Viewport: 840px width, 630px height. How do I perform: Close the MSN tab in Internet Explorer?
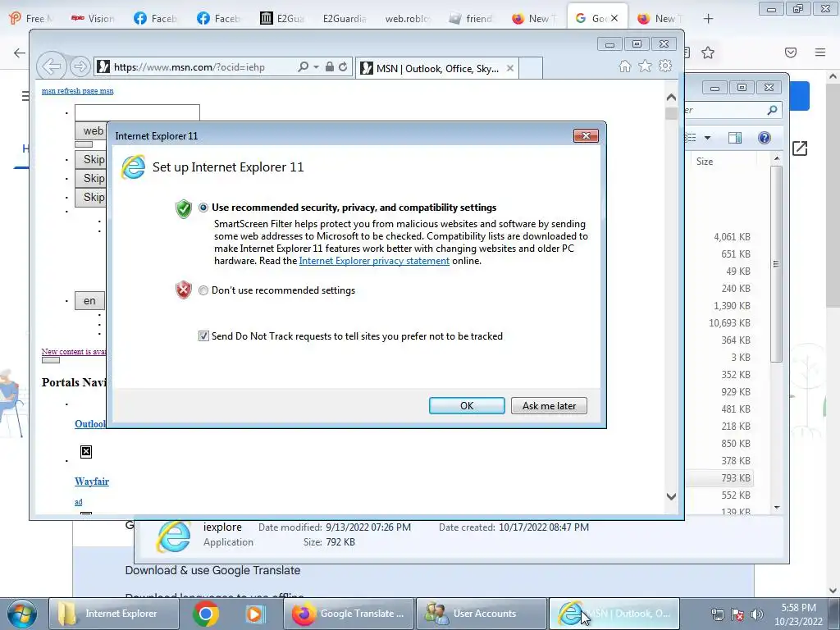(x=510, y=68)
